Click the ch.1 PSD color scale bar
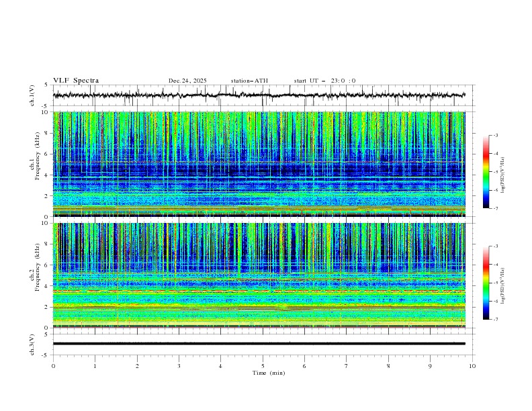Viewport: 532px width, 411px height. pos(486,172)
